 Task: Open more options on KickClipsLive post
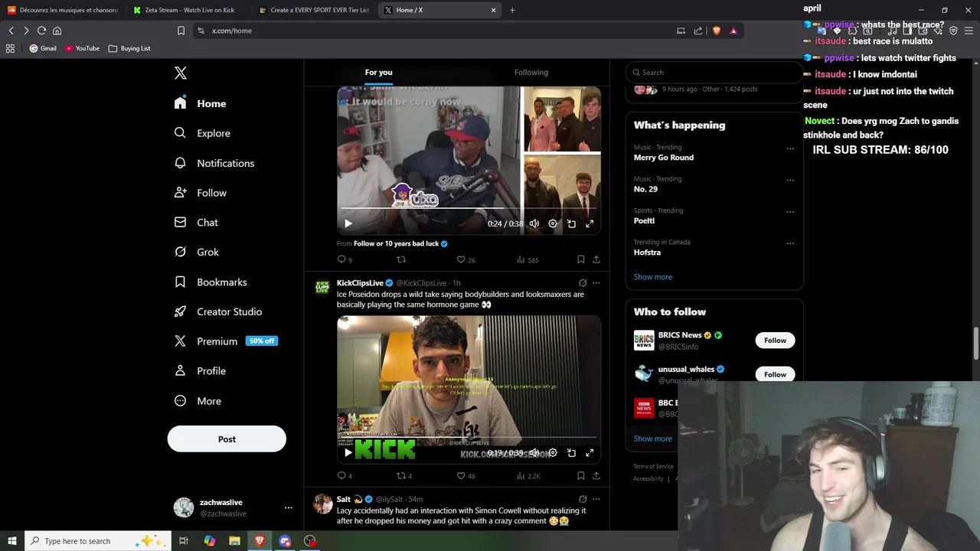pos(596,283)
